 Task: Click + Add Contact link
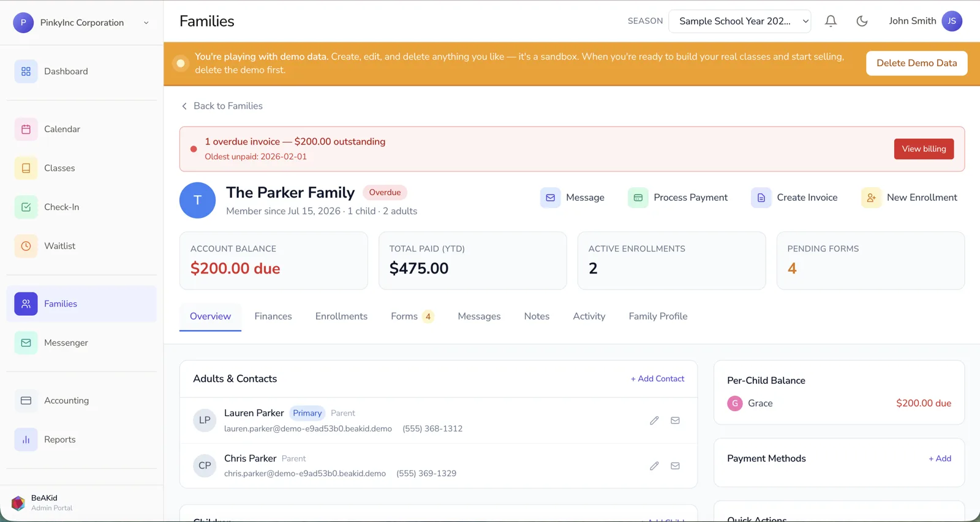click(657, 379)
